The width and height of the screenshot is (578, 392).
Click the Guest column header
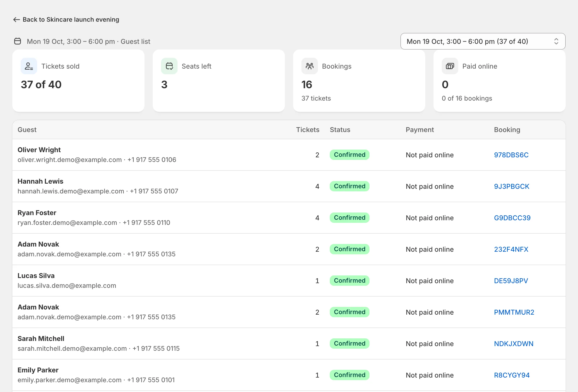pyautogui.click(x=27, y=129)
